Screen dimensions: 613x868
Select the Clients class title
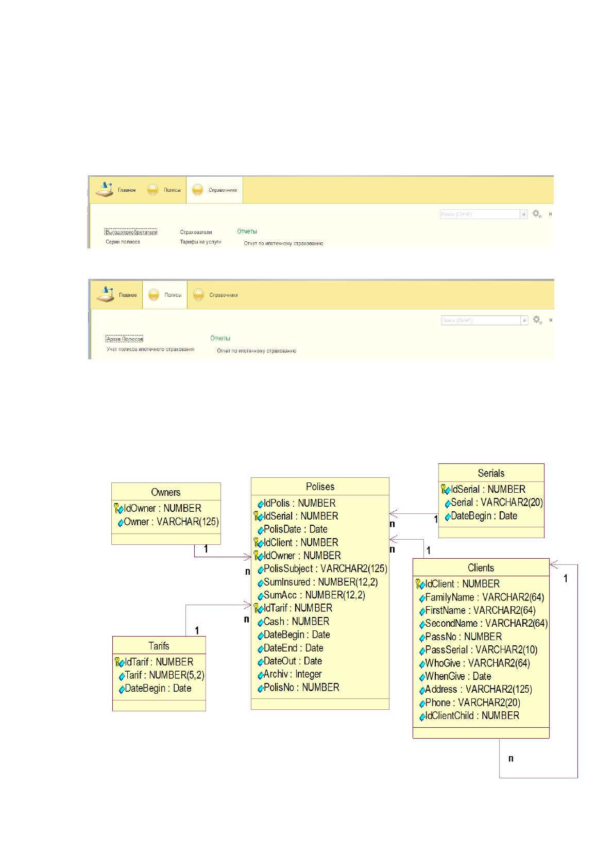pos(481,568)
